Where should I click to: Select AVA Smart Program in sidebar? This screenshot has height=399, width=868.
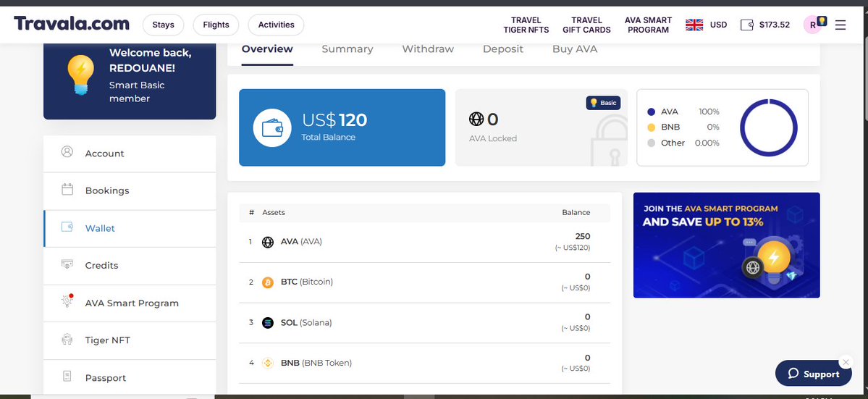coord(130,303)
